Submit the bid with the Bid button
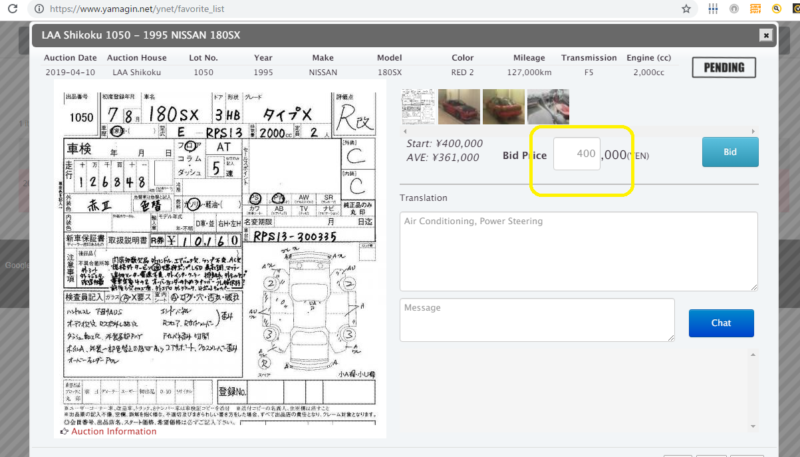This screenshot has height=457, width=800. click(x=730, y=152)
